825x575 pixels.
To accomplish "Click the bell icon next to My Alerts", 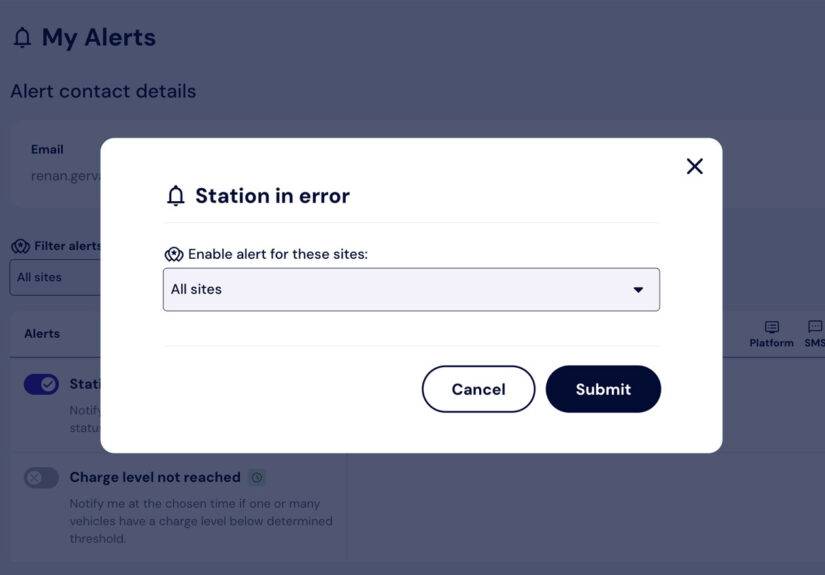I will (22, 38).
